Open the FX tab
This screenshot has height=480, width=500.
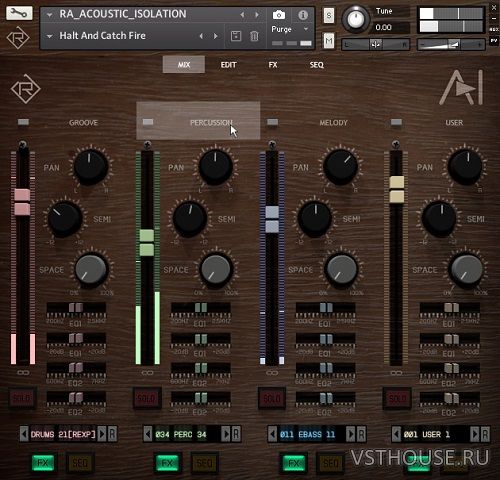(x=273, y=65)
